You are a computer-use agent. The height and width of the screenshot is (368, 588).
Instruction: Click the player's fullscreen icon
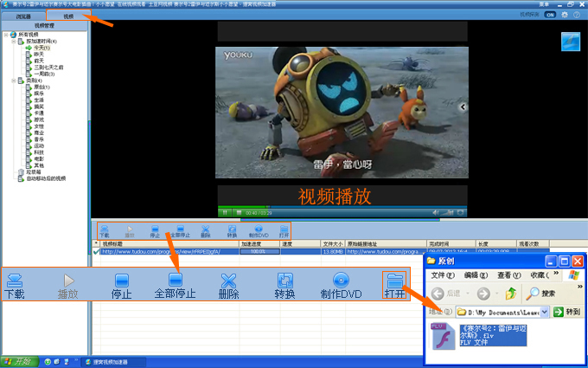461,213
